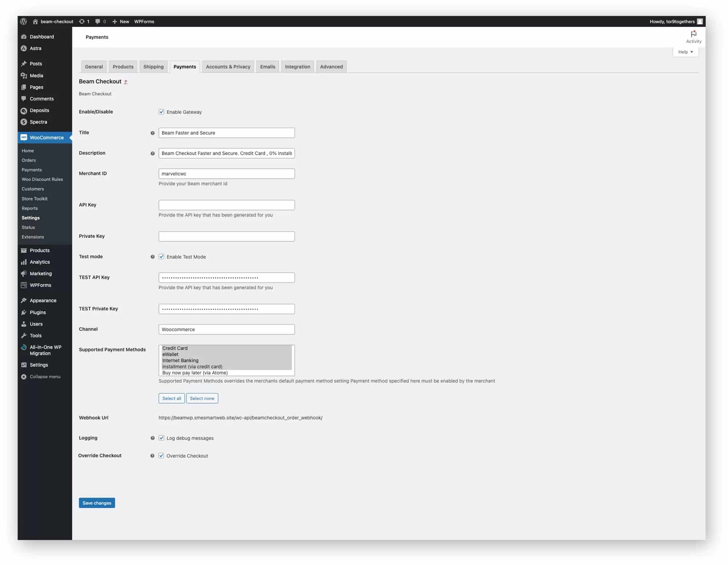Click into the Title input field
This screenshot has height=564, width=728.
click(x=226, y=133)
